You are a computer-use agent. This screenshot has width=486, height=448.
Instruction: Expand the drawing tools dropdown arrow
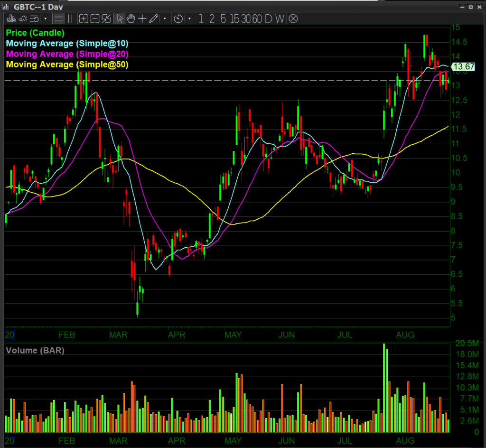[x=165, y=19]
